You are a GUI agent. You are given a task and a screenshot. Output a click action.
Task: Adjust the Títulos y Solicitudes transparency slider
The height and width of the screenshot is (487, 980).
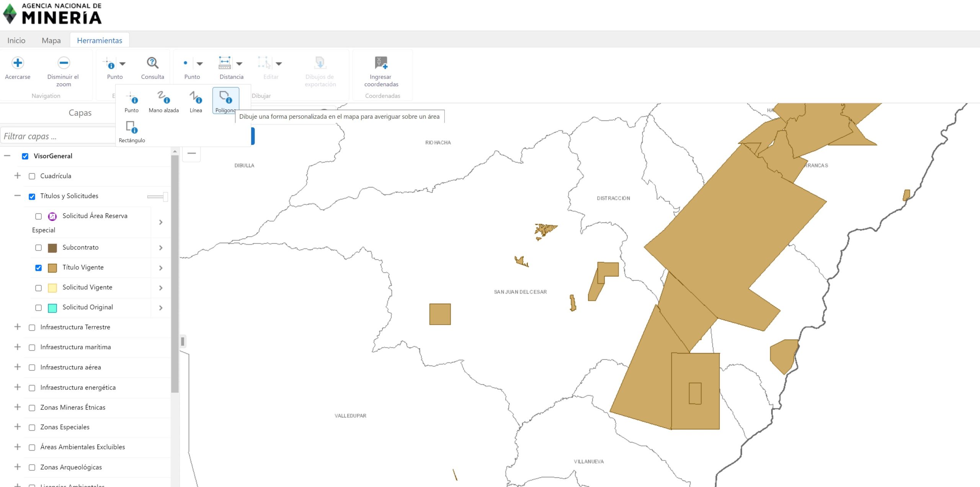[165, 197]
